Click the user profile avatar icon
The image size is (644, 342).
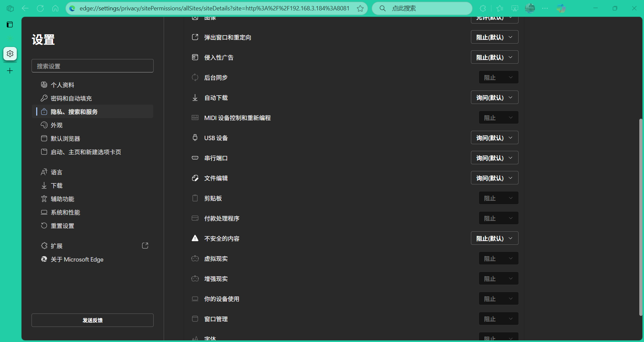point(530,8)
